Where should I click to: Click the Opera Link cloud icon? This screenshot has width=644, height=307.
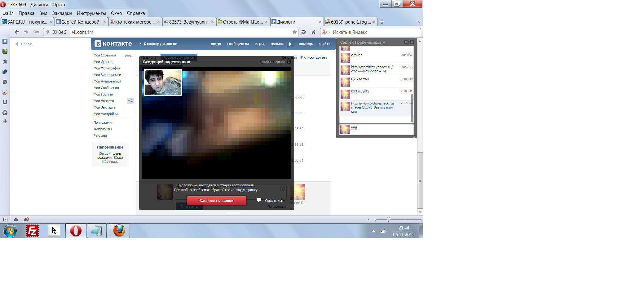point(16,220)
